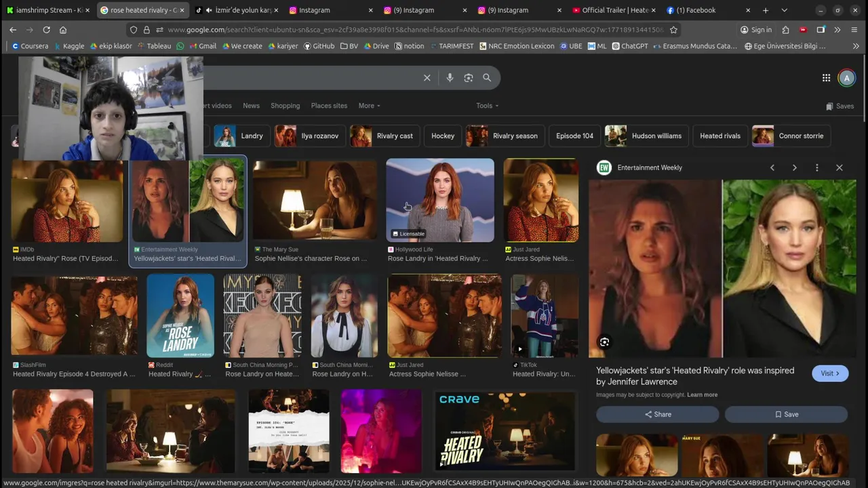
Task: Filter by Hudson williams chip
Action: [x=646, y=136]
